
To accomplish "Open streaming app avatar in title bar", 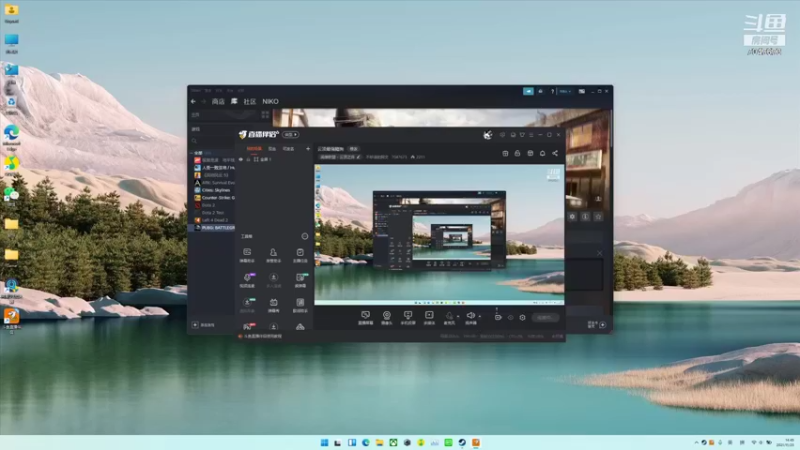I will (x=488, y=135).
